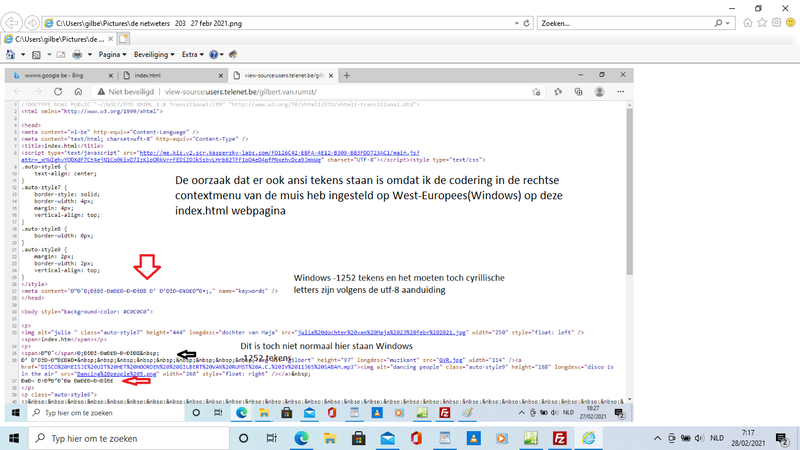Expand the Beveiliging dropdown menu
This screenshot has height=450, width=800.
[x=157, y=54]
